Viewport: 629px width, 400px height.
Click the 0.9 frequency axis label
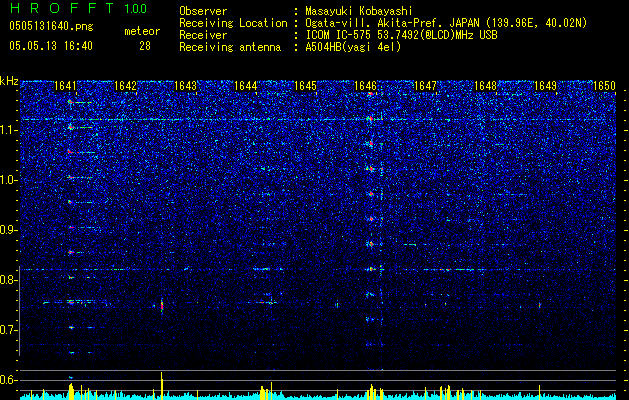8,230
